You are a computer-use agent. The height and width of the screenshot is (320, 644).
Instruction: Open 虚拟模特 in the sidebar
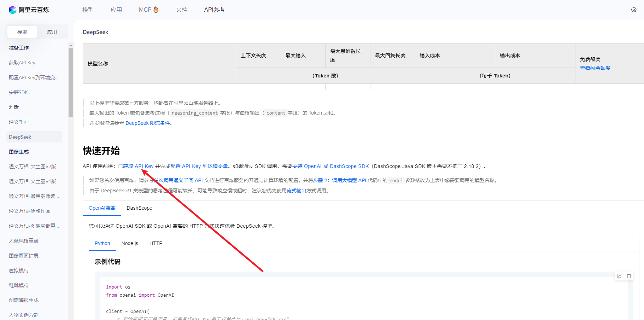click(x=19, y=270)
